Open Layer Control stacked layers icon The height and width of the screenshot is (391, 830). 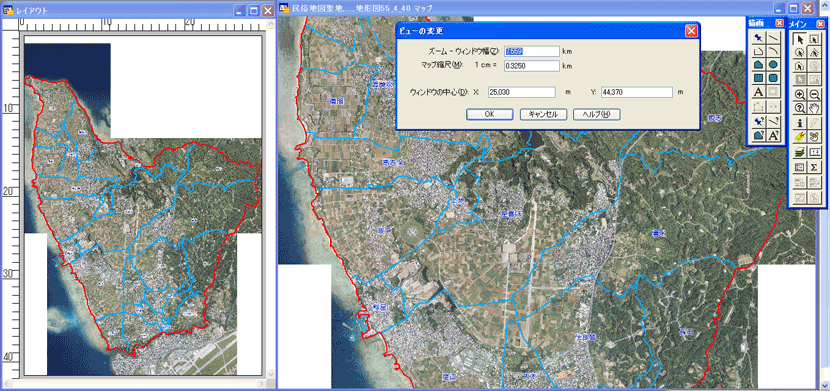[800, 153]
